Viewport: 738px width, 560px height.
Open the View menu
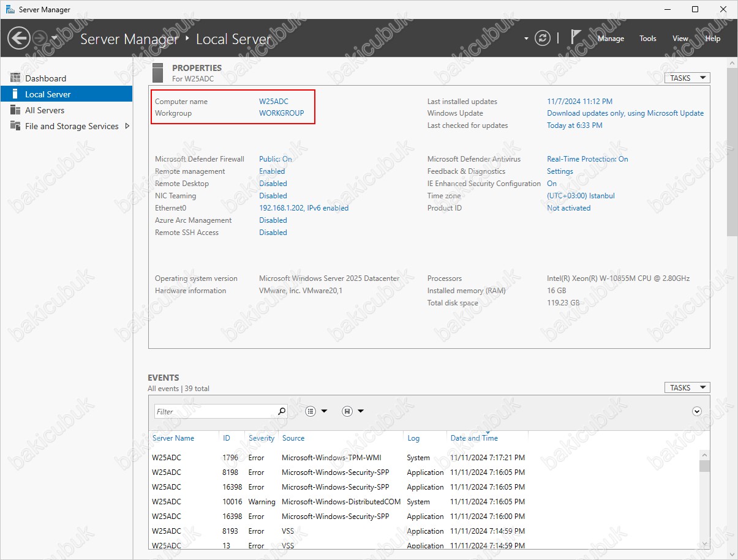click(x=680, y=38)
